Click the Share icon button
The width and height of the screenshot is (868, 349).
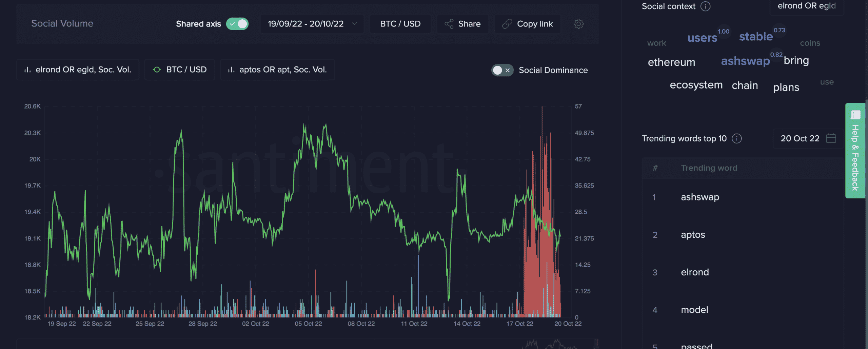(462, 24)
